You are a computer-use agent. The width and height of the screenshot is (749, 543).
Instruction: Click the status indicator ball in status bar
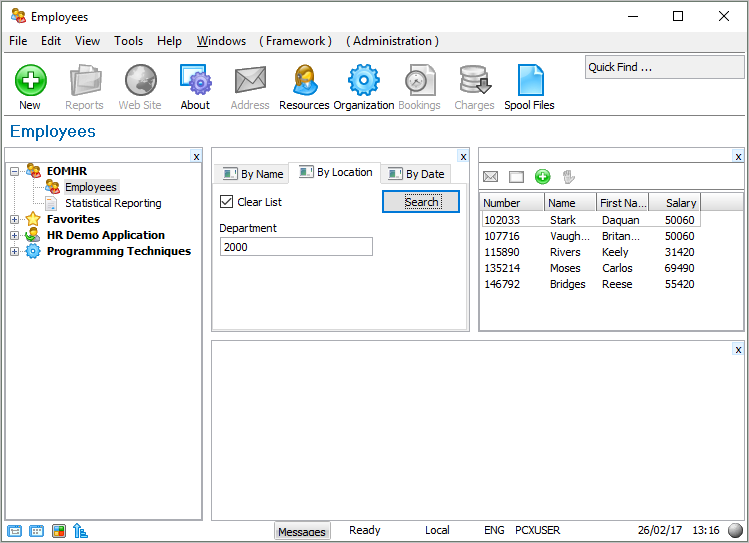coord(735,531)
